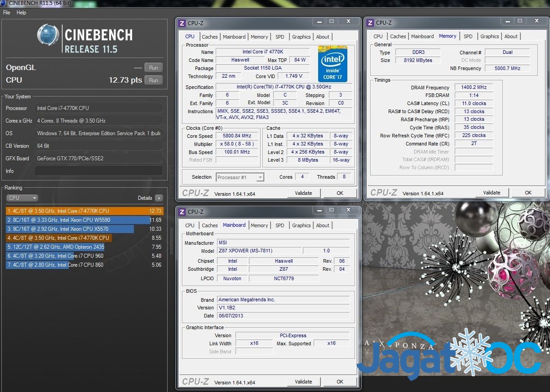Open the Graphics tab in Mainboard window
The image size is (550, 392).
tap(301, 225)
